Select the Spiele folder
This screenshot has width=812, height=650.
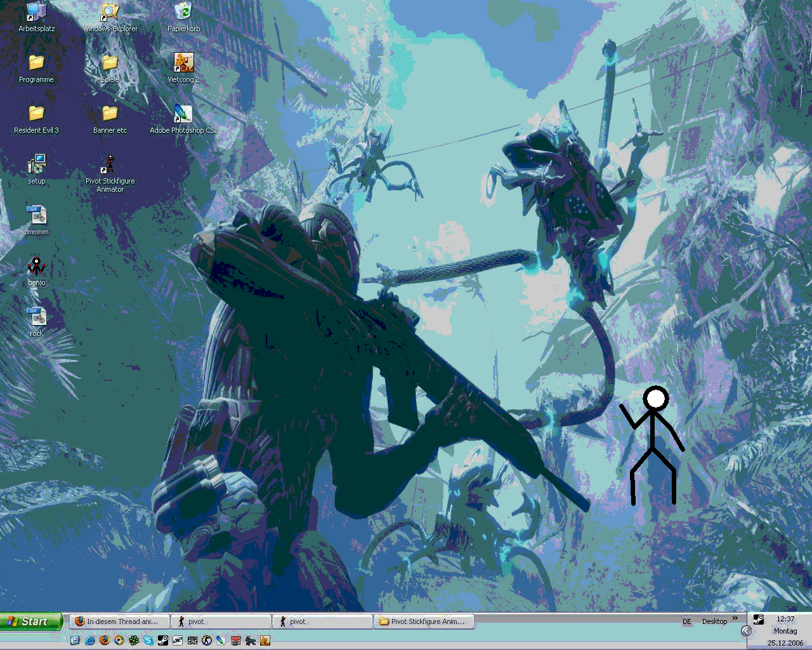pos(110,69)
